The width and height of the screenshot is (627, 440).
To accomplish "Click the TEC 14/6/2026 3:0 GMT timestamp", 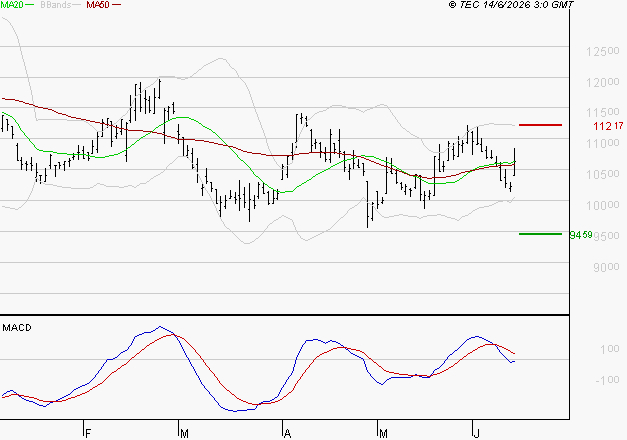I will click(511, 5).
